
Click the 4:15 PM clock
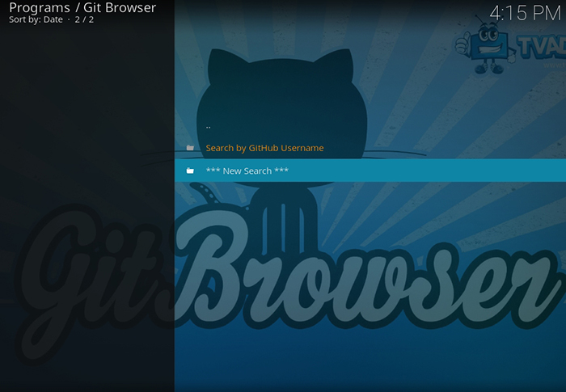coord(526,14)
